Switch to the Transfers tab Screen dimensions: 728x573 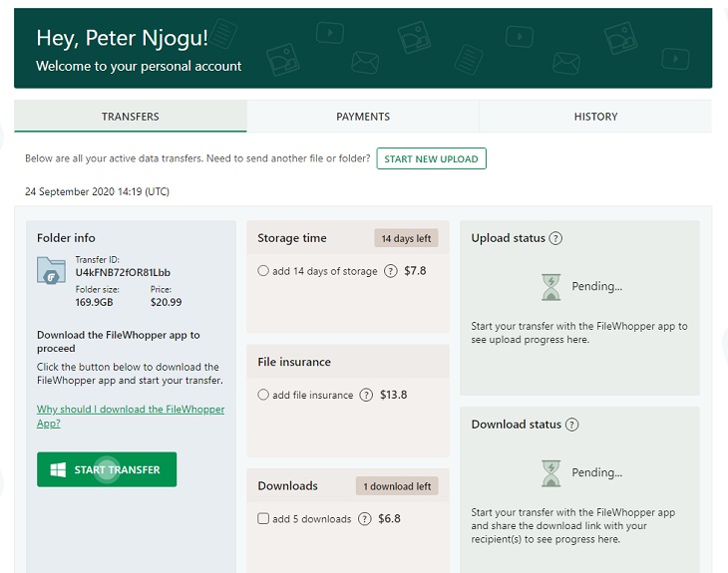(x=131, y=117)
